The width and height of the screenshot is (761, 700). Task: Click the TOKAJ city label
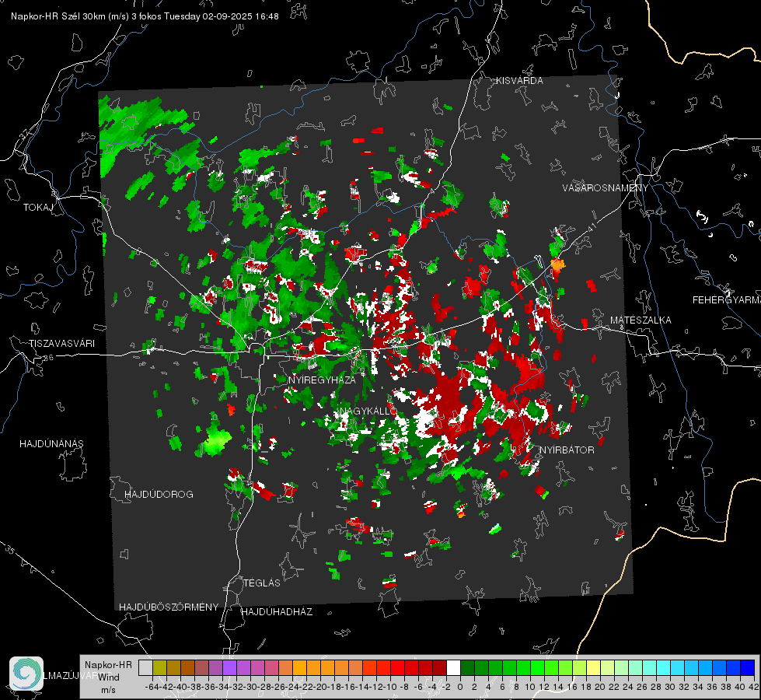(x=37, y=208)
